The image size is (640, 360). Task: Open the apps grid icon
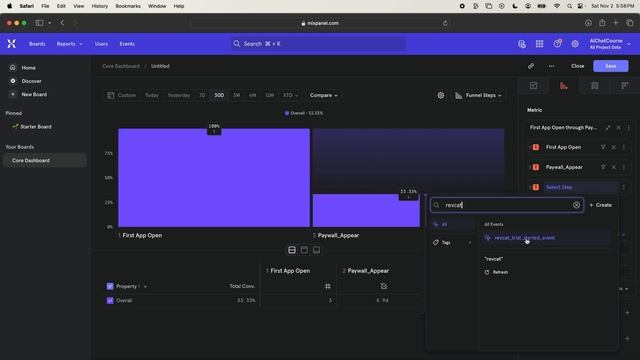[x=539, y=44]
